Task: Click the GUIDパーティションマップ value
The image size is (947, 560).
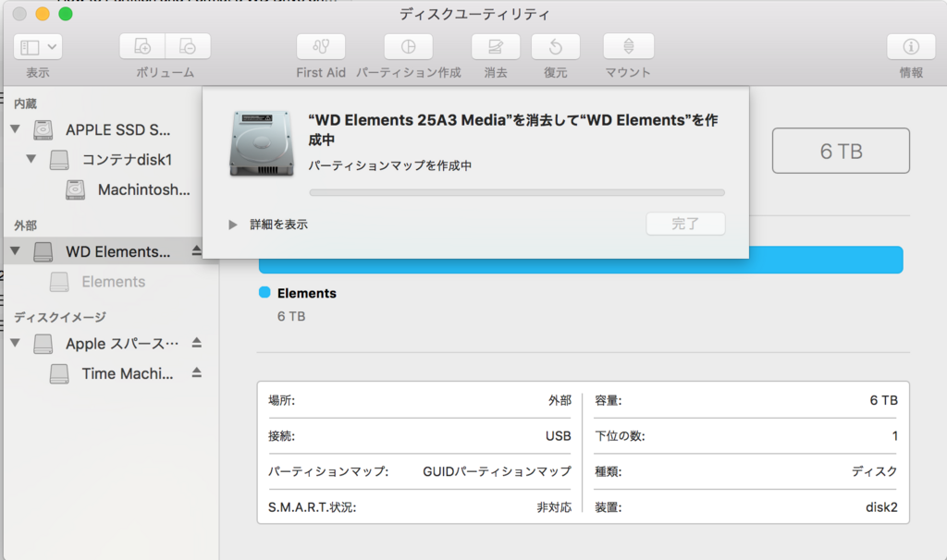Action: point(497,471)
